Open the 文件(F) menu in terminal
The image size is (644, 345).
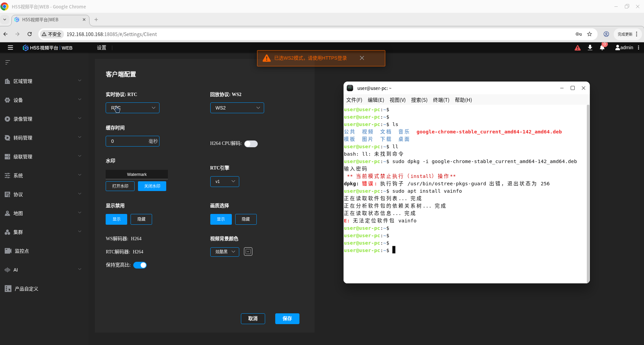(354, 100)
